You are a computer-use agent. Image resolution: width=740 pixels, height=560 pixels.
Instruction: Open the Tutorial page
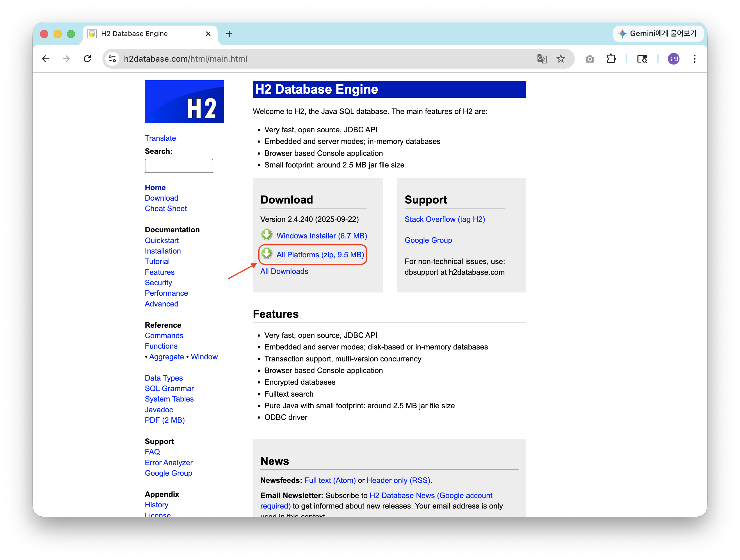tap(157, 261)
